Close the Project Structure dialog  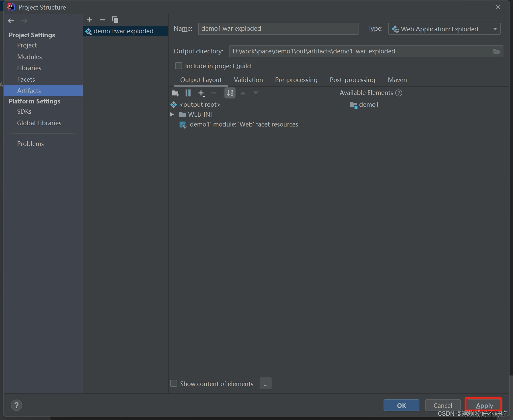click(498, 7)
